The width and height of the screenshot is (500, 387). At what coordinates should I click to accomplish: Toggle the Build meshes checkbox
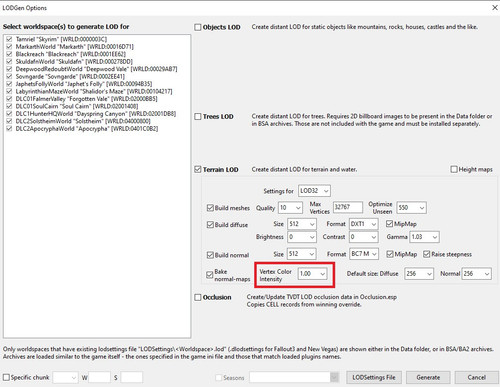point(210,208)
